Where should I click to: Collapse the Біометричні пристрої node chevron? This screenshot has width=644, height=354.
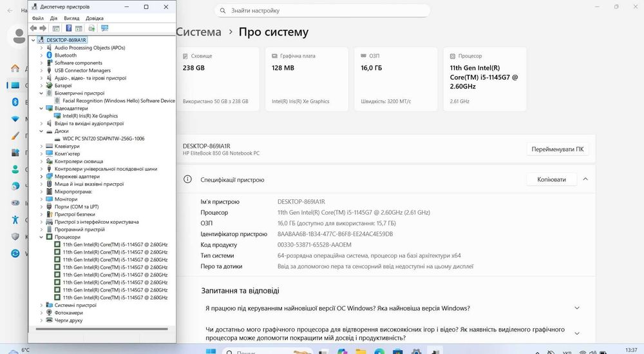(x=41, y=93)
